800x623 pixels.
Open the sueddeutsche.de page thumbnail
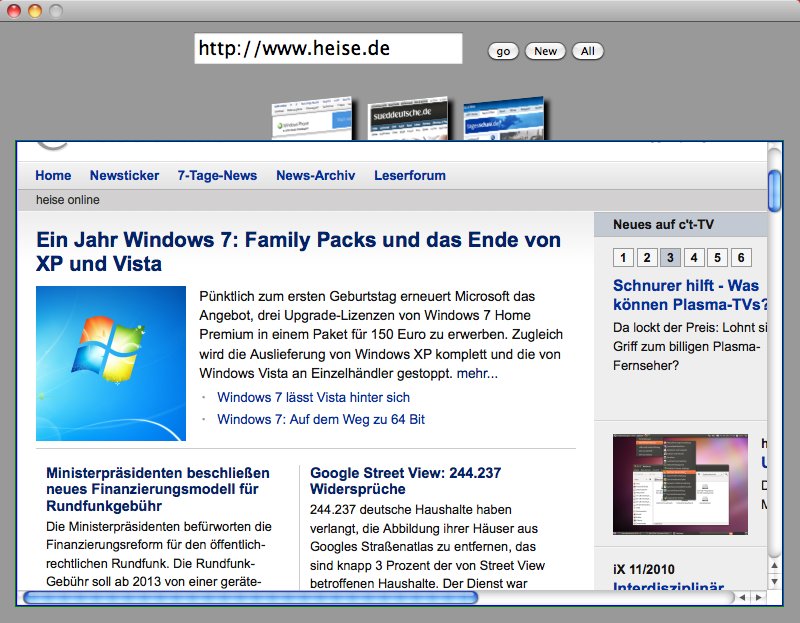[408, 118]
